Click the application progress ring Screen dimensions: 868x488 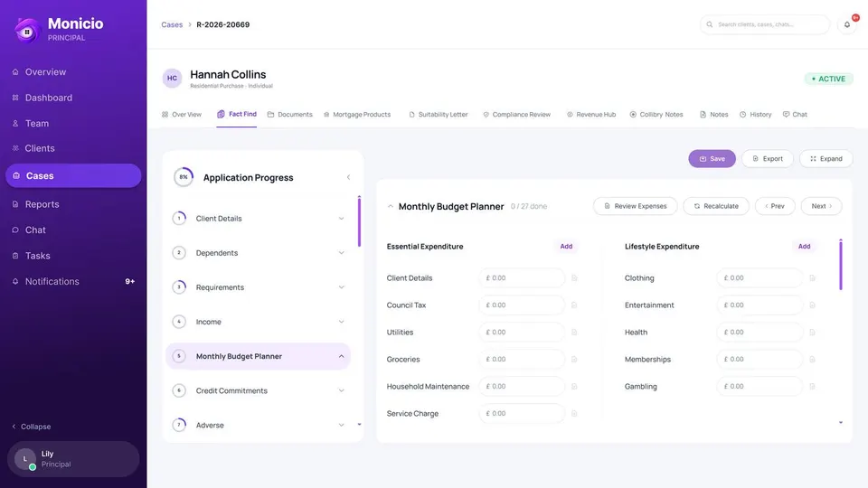pos(184,177)
